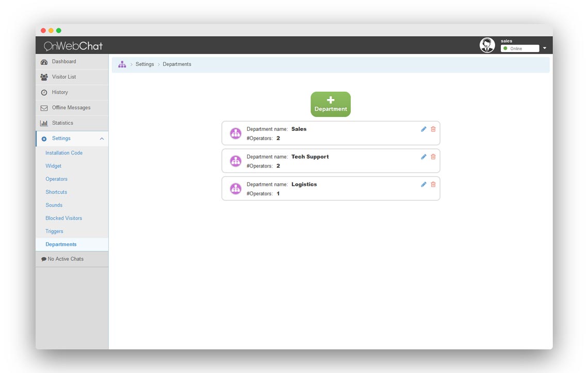The height and width of the screenshot is (373, 588).
Task: View Statistics with the bar chart icon
Action: (44, 123)
